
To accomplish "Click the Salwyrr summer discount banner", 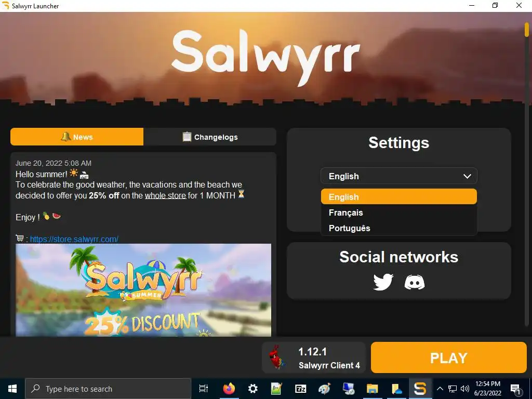I will [143, 290].
